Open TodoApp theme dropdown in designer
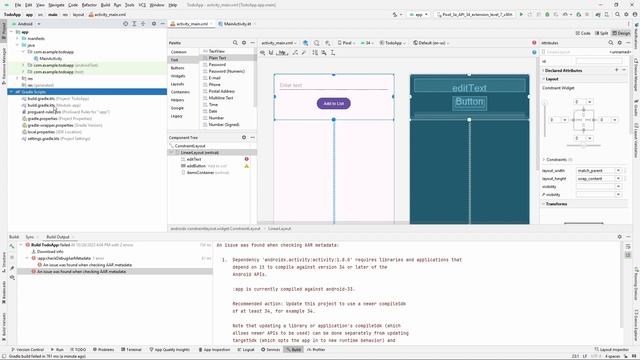640x360 pixels. click(393, 42)
